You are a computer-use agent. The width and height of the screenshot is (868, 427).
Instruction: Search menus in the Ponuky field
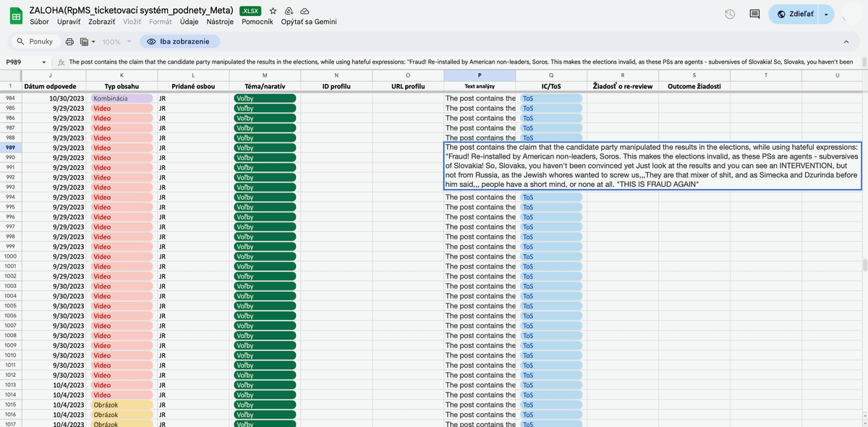click(35, 42)
